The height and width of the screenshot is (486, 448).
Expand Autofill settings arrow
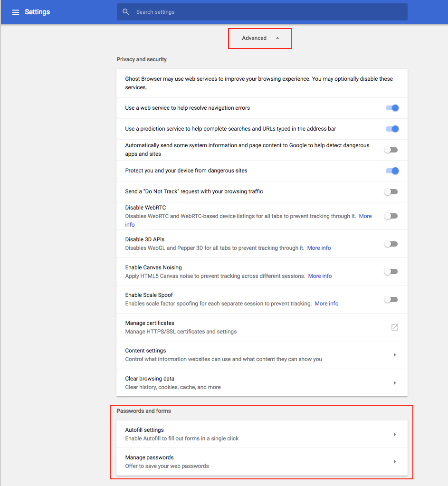(x=395, y=434)
